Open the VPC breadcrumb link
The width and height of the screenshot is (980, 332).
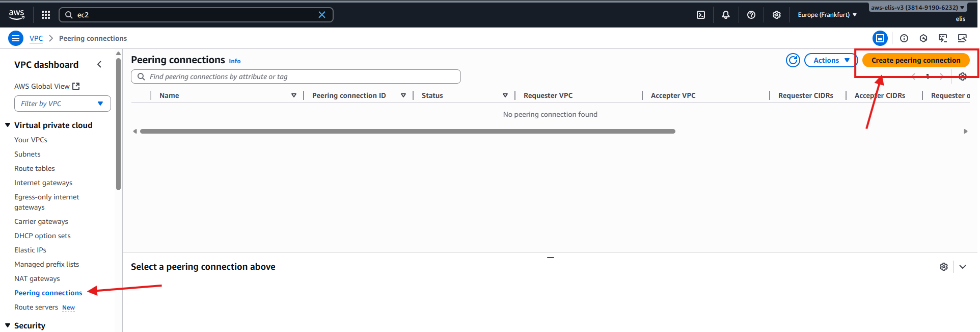[36, 38]
